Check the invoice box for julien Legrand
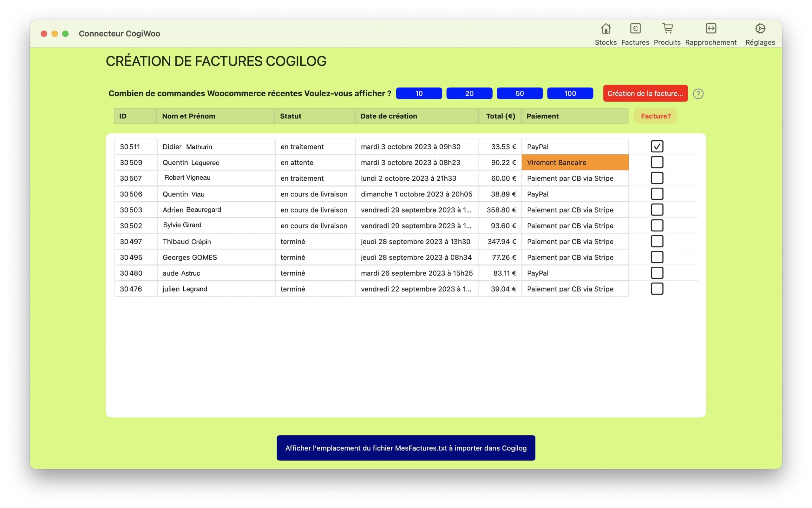 (657, 289)
